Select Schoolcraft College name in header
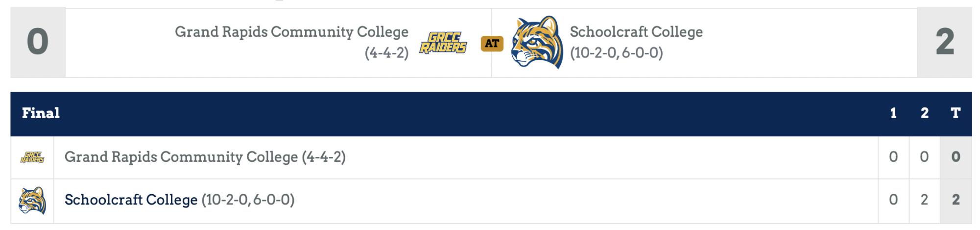980x230 pixels. click(636, 32)
